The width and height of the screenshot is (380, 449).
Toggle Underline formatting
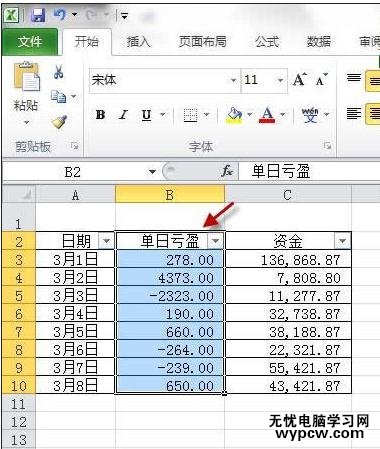[146, 115]
